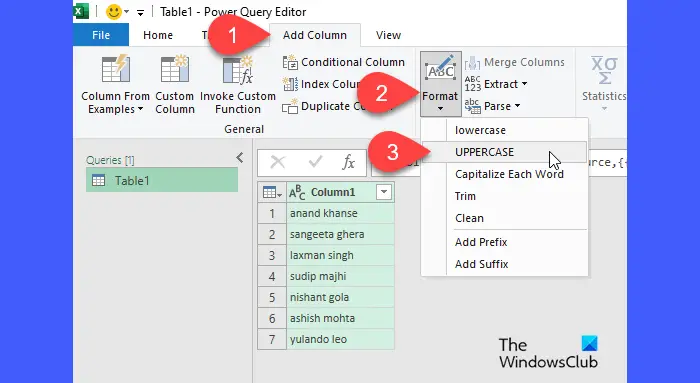Click the Custom Column icon

point(175,69)
